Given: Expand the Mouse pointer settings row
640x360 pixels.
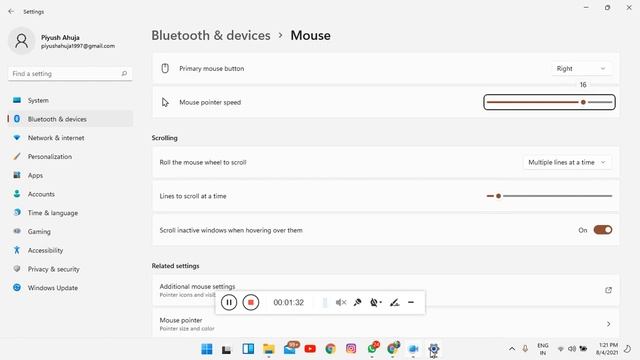Looking at the screenshot, I should click(x=385, y=323).
